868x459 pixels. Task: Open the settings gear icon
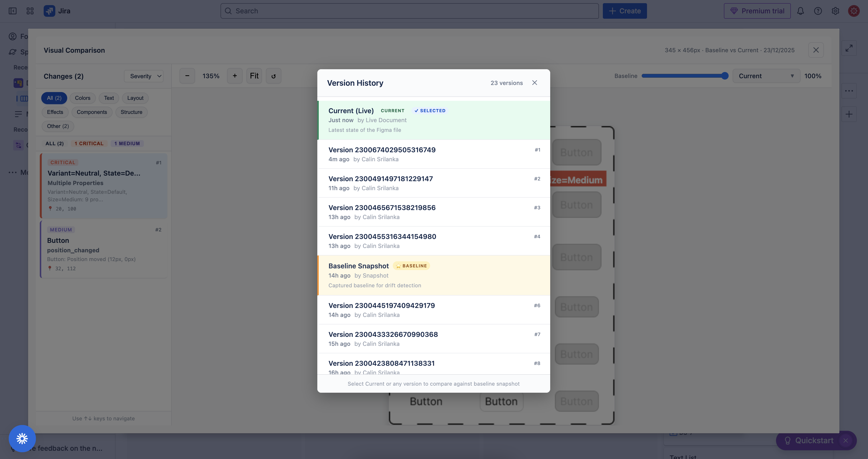[x=835, y=11]
